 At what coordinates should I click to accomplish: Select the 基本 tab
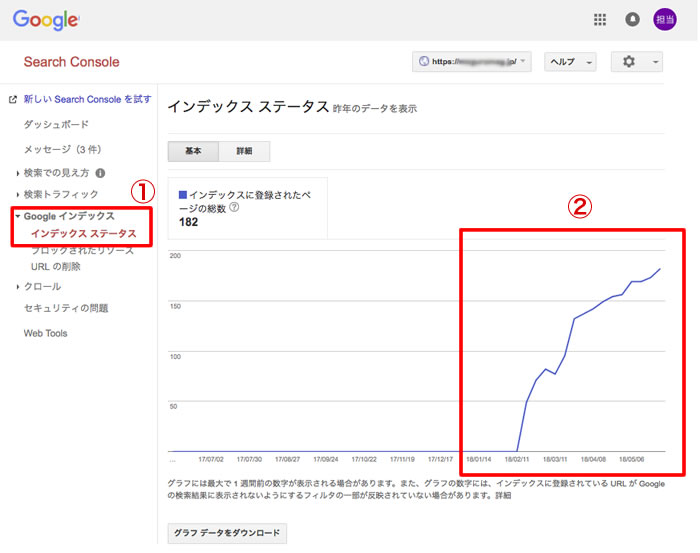click(x=193, y=151)
